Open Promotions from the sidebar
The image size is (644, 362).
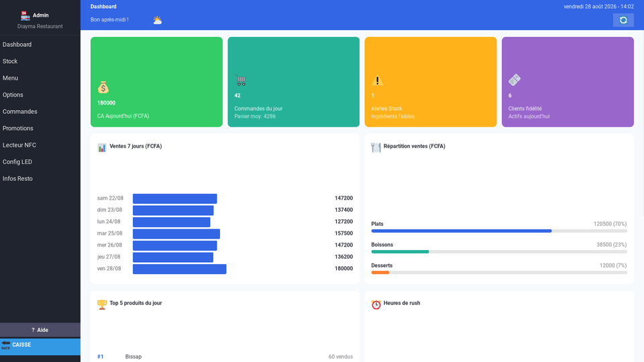click(40, 129)
